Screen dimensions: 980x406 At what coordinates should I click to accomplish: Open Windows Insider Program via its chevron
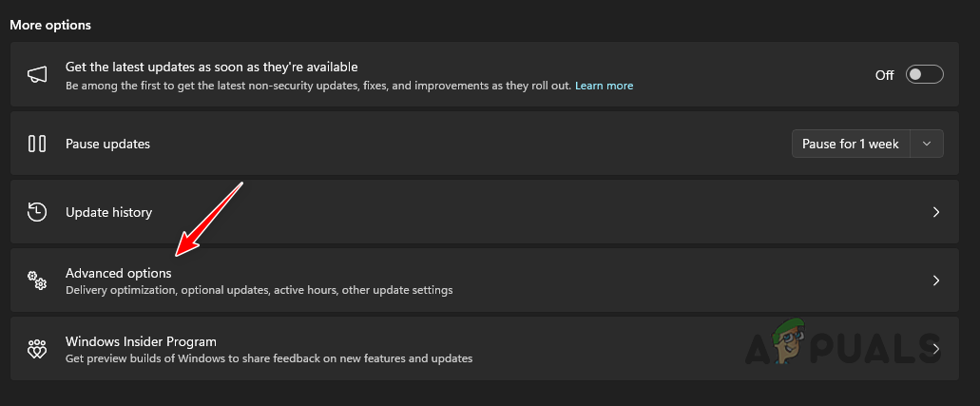935,349
